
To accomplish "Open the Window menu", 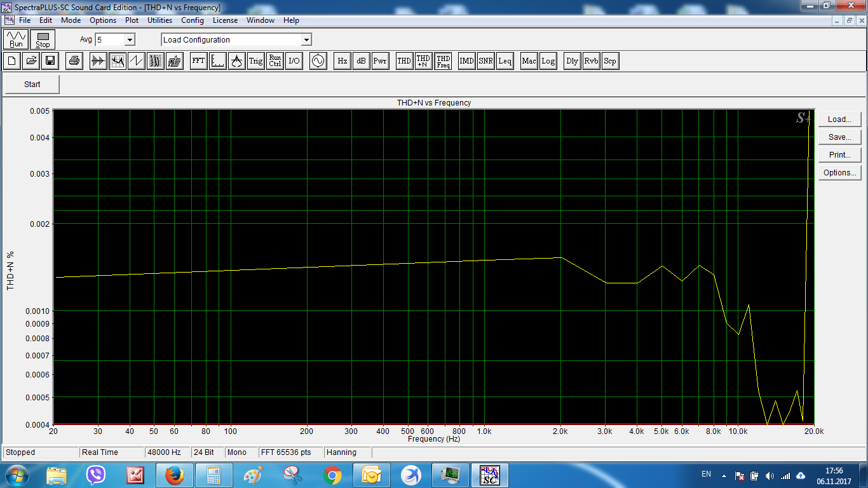I will point(261,20).
